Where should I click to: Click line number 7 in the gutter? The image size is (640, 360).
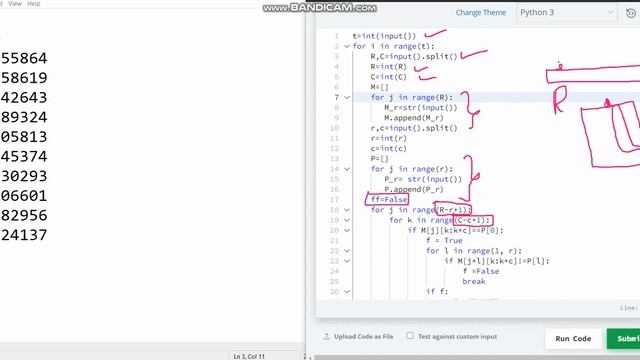336,98
